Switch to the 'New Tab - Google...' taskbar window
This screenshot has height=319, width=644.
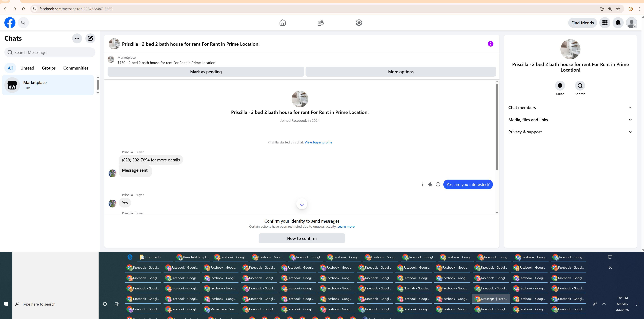(413, 288)
